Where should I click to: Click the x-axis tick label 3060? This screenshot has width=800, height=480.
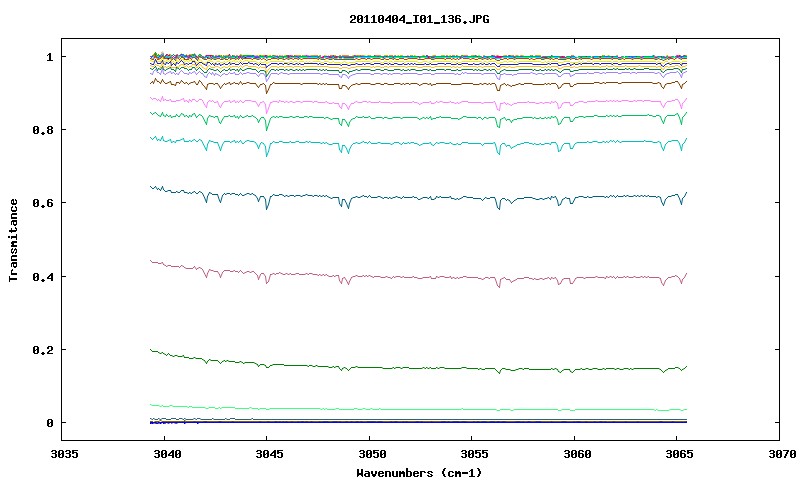577,454
